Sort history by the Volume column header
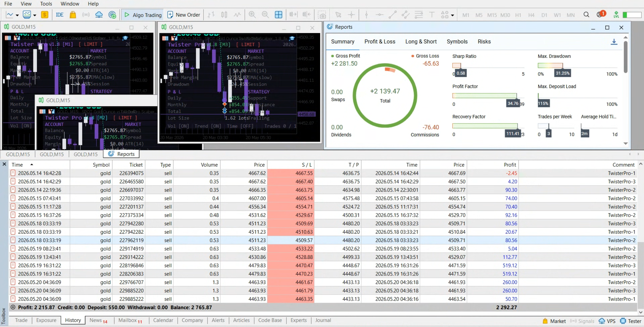 pos(196,165)
